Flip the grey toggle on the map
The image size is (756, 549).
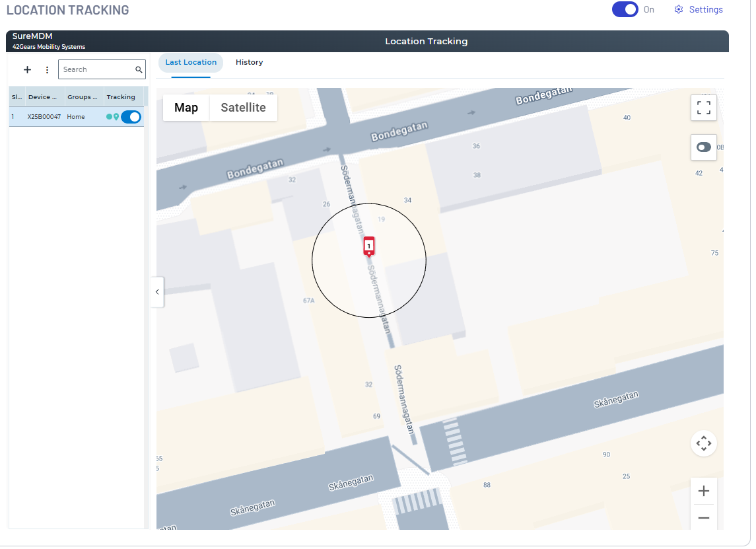click(703, 147)
